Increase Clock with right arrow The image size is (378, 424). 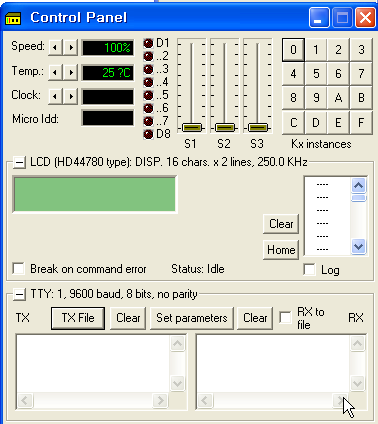coord(71,96)
